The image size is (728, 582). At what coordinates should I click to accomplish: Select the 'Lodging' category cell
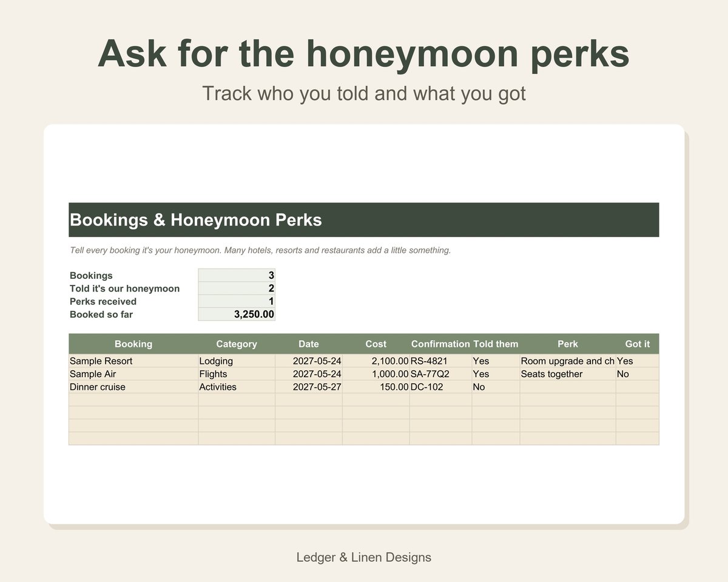point(237,361)
